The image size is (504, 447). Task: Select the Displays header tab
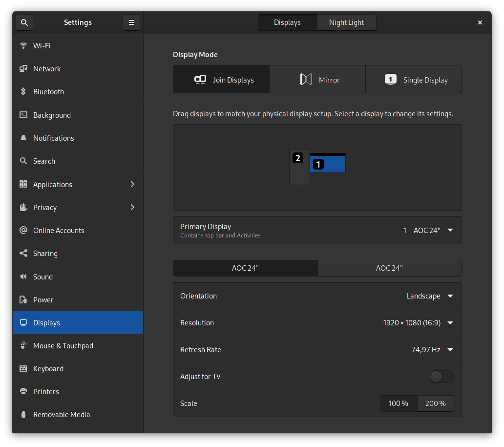287,22
